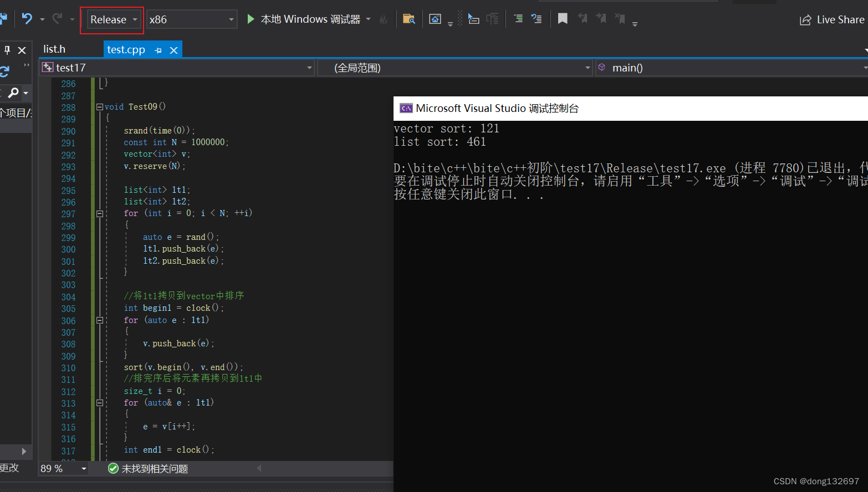The width and height of the screenshot is (868, 492).
Task: Click the 'v.reserve(N);' line
Action: (x=155, y=166)
